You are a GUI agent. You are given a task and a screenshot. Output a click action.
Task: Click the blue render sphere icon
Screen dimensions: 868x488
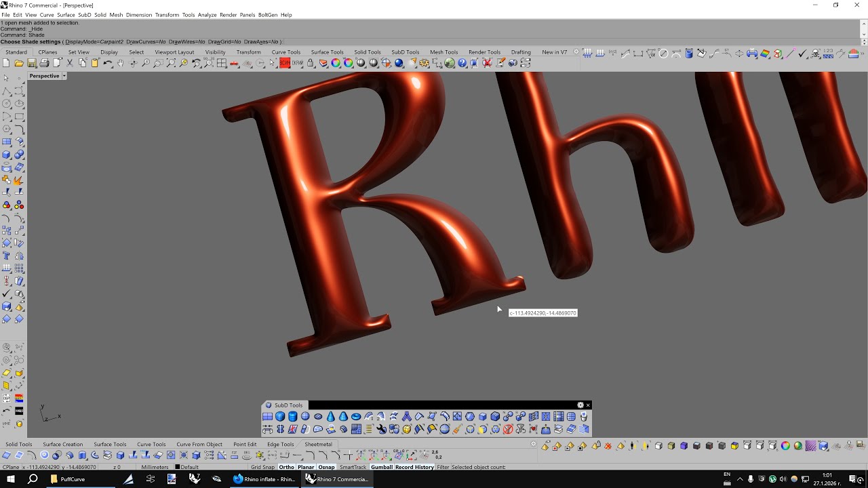click(399, 63)
